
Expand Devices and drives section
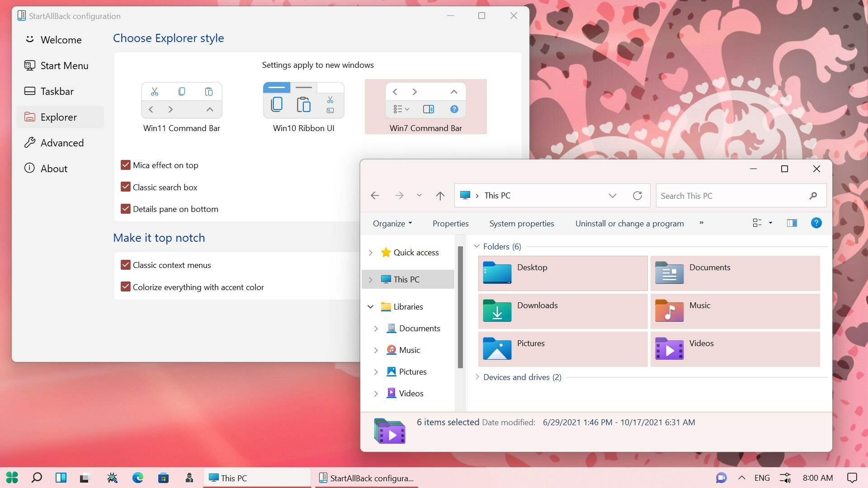[476, 376]
